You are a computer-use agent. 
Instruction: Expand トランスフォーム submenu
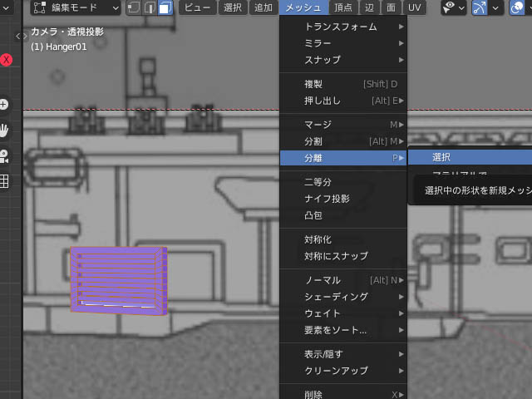click(343, 27)
